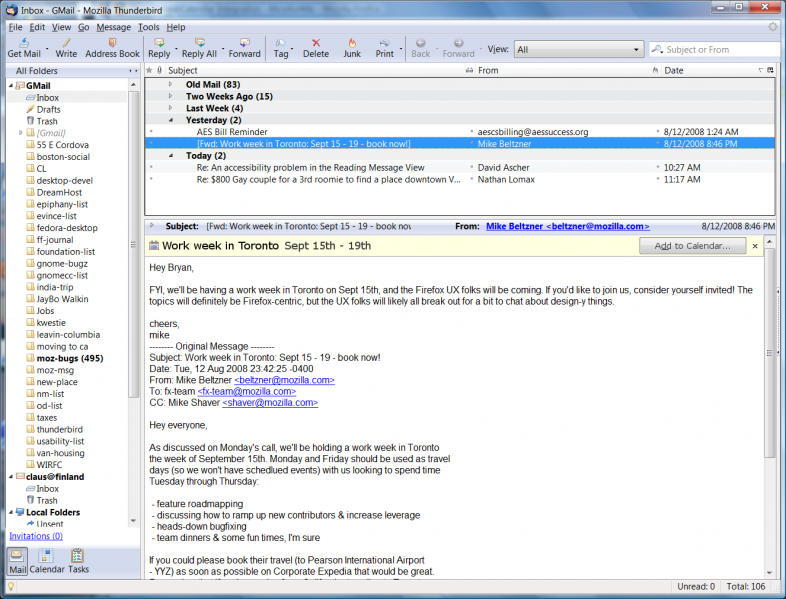Click Mike Beltzner sender link in header
Screen dimensions: 786x599
pos(567,226)
